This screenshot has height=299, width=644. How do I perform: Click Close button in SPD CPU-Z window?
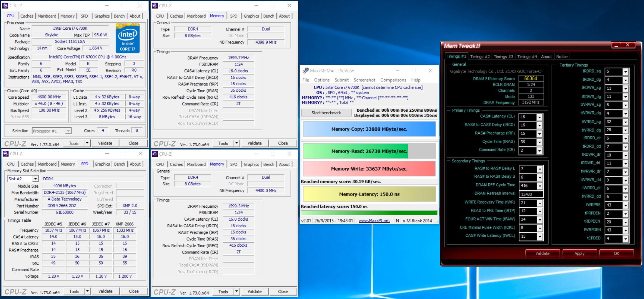134,291
